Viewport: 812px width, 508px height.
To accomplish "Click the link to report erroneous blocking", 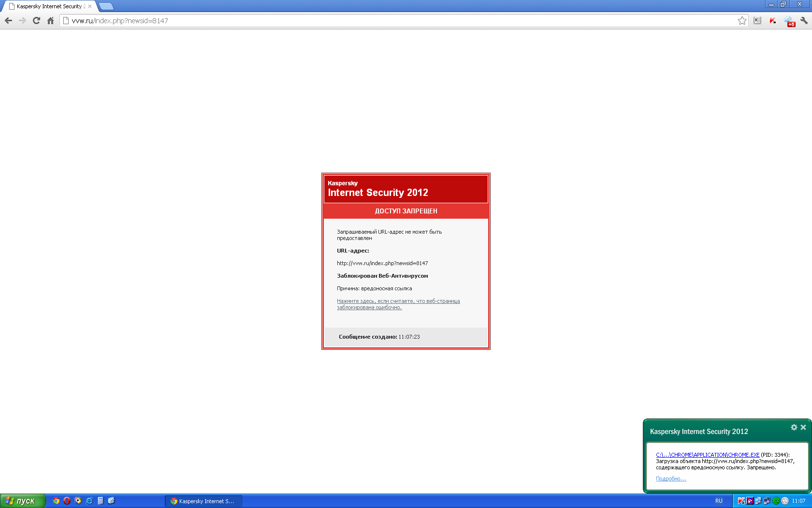I will tap(398, 304).
